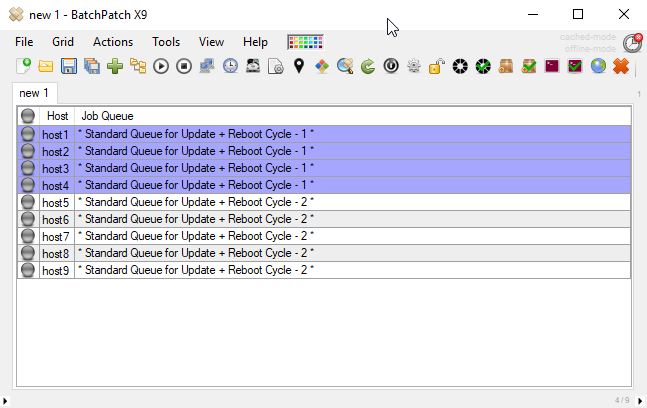
Task: Click the blue globe toolbar icon
Action: coord(598,66)
